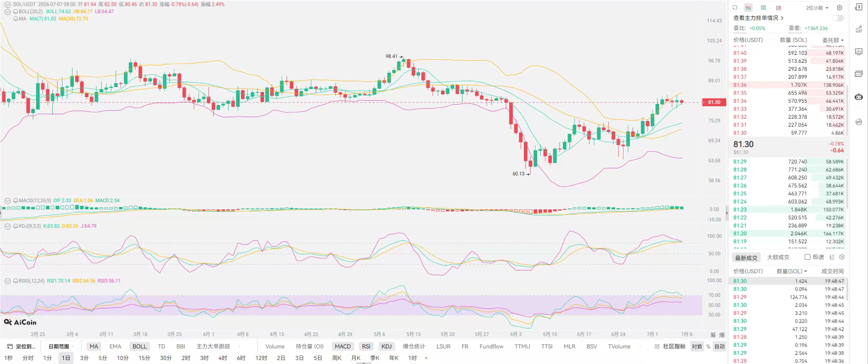Enable the 极速 checkbox
Image resolution: width=868 pixels, height=364 pixels.
tap(807, 257)
